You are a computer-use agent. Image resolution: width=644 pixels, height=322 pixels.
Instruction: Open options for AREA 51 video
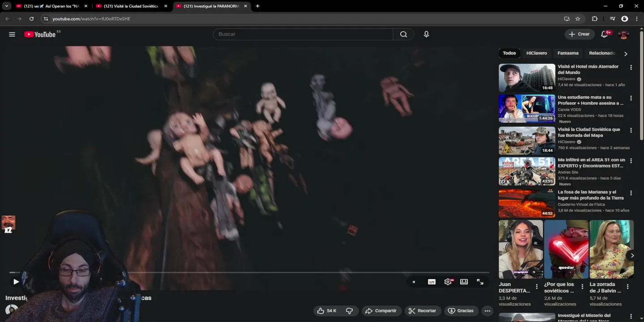(x=631, y=161)
